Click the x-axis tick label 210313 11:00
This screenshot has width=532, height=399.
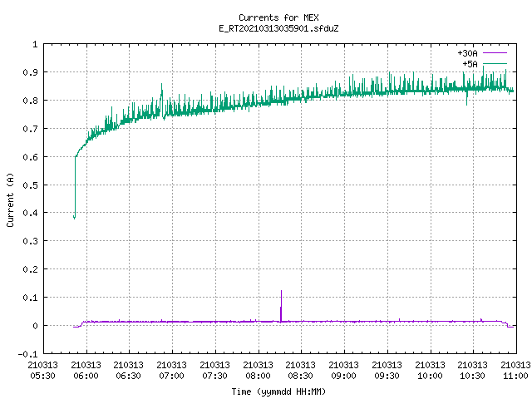[515, 371]
